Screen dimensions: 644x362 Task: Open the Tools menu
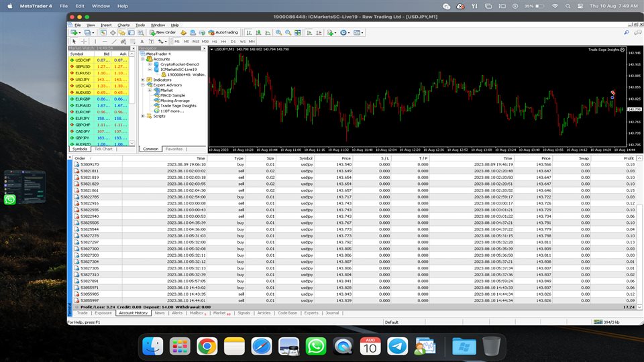140,25
